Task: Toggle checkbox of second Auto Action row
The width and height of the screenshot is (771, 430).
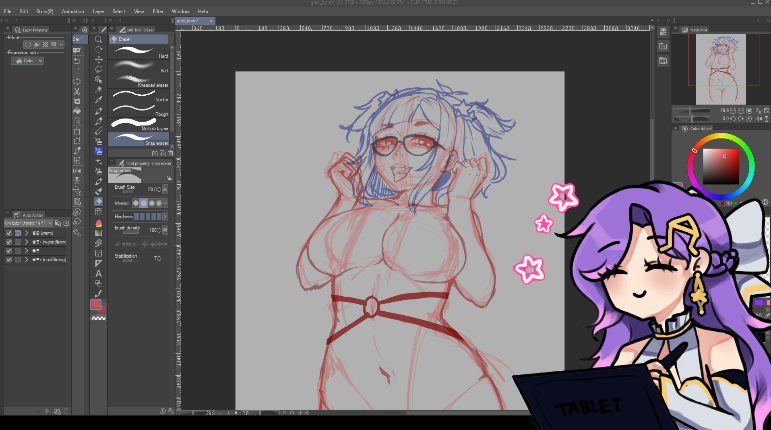Action: coord(9,242)
